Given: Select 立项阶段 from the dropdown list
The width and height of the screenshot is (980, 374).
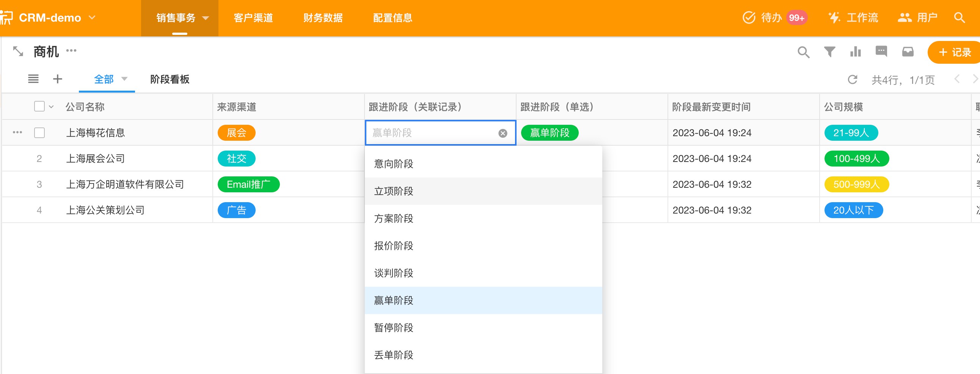Looking at the screenshot, I should [394, 191].
